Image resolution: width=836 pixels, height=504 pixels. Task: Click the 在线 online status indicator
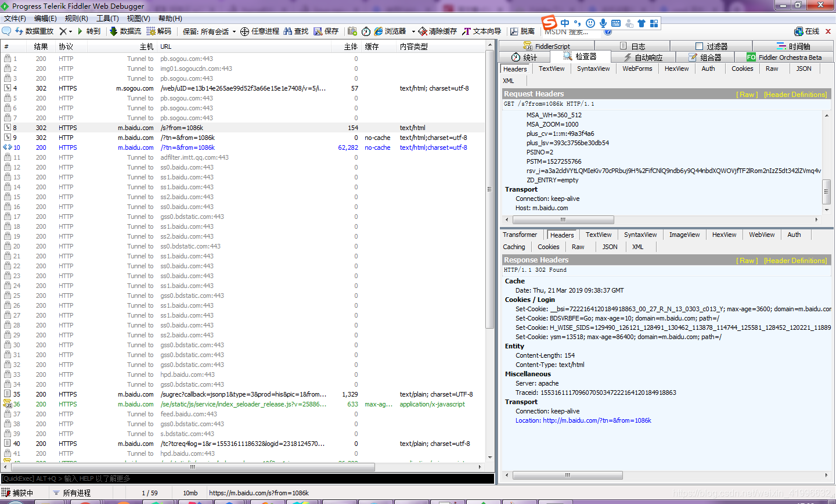point(807,31)
